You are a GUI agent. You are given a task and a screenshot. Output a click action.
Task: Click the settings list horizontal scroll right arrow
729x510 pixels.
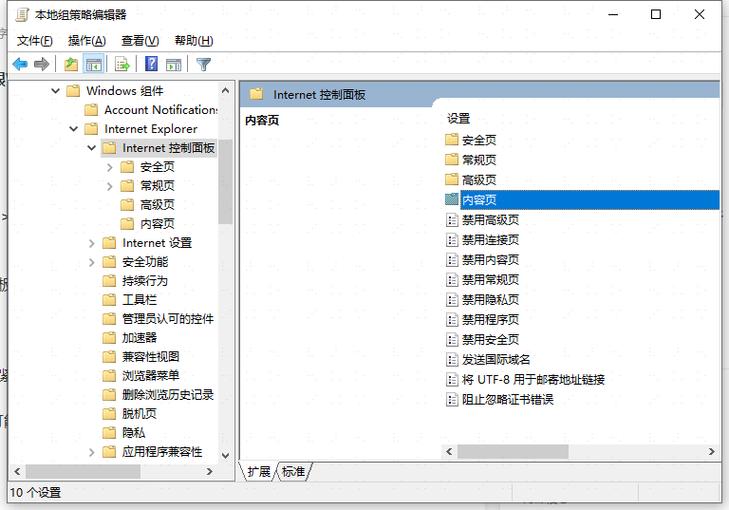coord(711,451)
